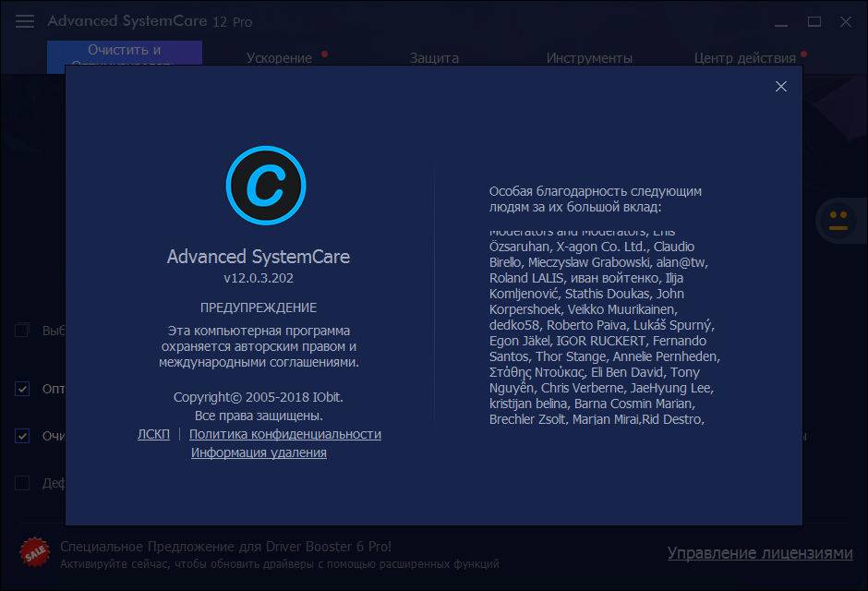Click the SALE badge icon
This screenshot has width=868, height=591.
(35, 552)
